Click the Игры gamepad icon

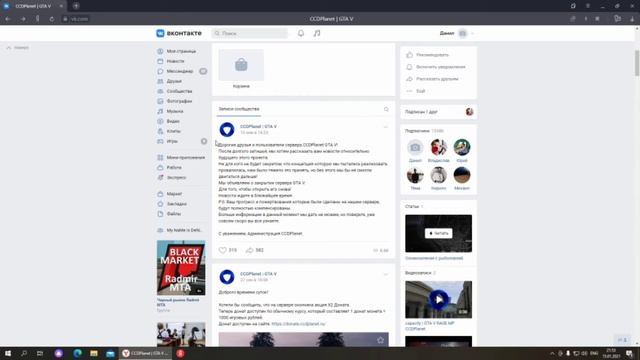160,141
